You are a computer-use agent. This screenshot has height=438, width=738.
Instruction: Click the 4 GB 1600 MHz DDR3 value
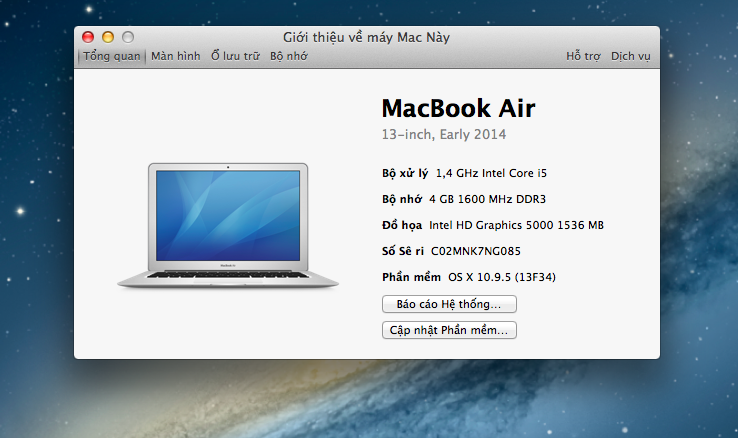(x=487, y=199)
